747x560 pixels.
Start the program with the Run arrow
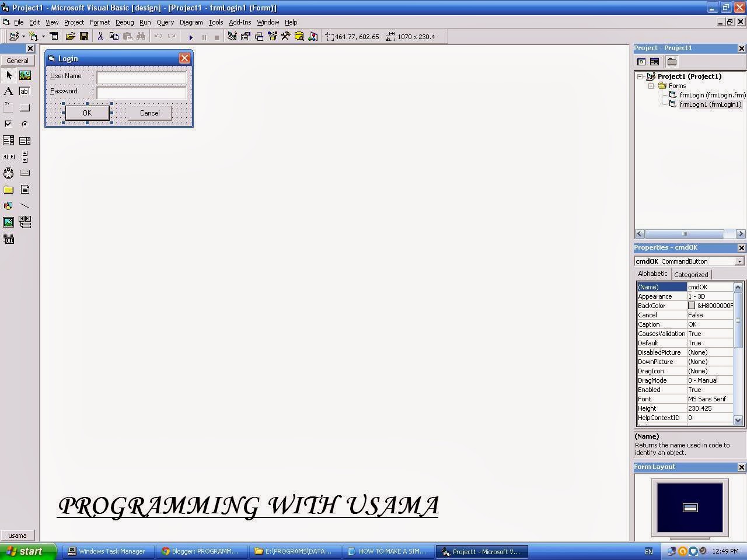point(190,37)
